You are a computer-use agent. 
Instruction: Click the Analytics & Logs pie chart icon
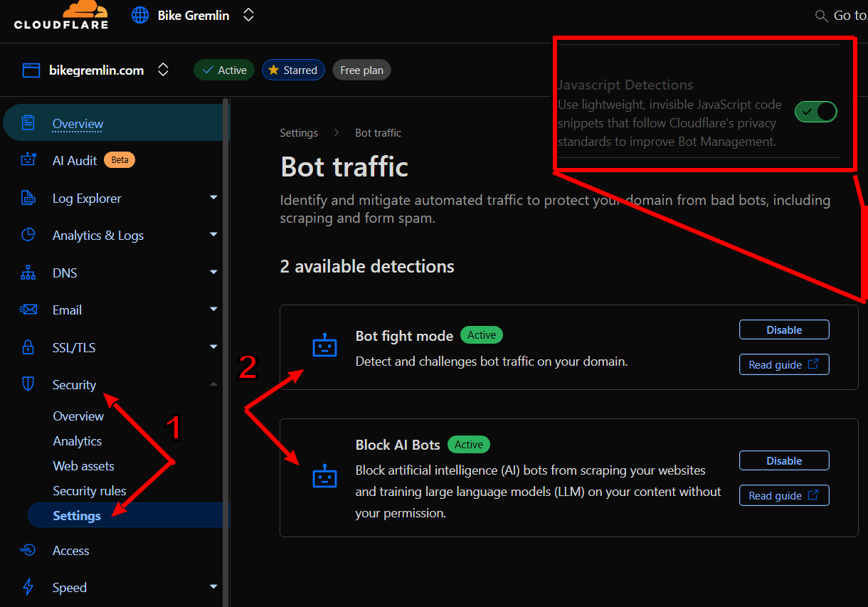pyautogui.click(x=28, y=235)
